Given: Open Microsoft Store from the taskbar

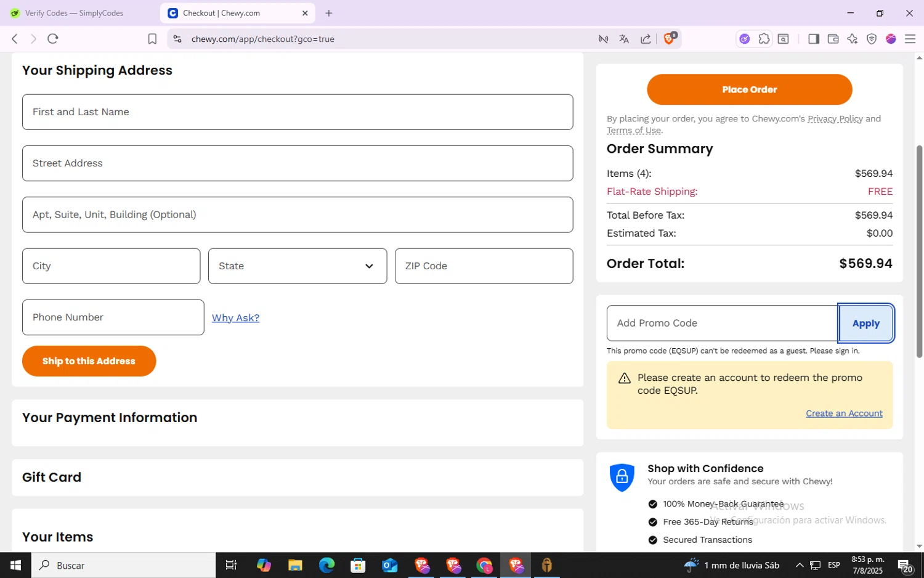Looking at the screenshot, I should [x=358, y=565].
